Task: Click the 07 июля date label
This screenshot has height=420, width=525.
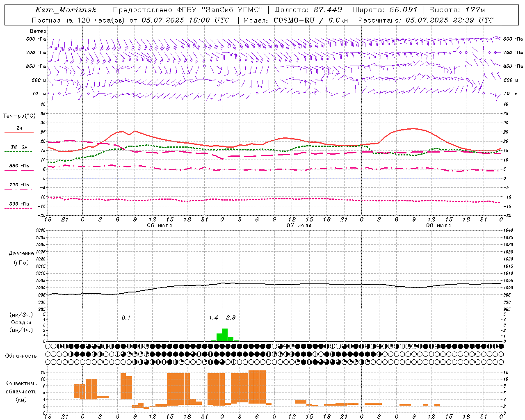Action: (299, 226)
